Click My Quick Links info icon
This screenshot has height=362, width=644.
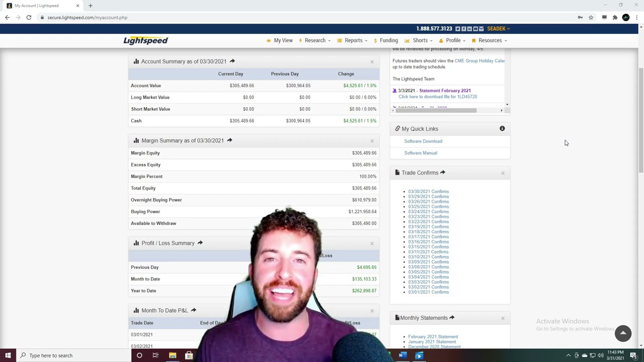click(502, 129)
